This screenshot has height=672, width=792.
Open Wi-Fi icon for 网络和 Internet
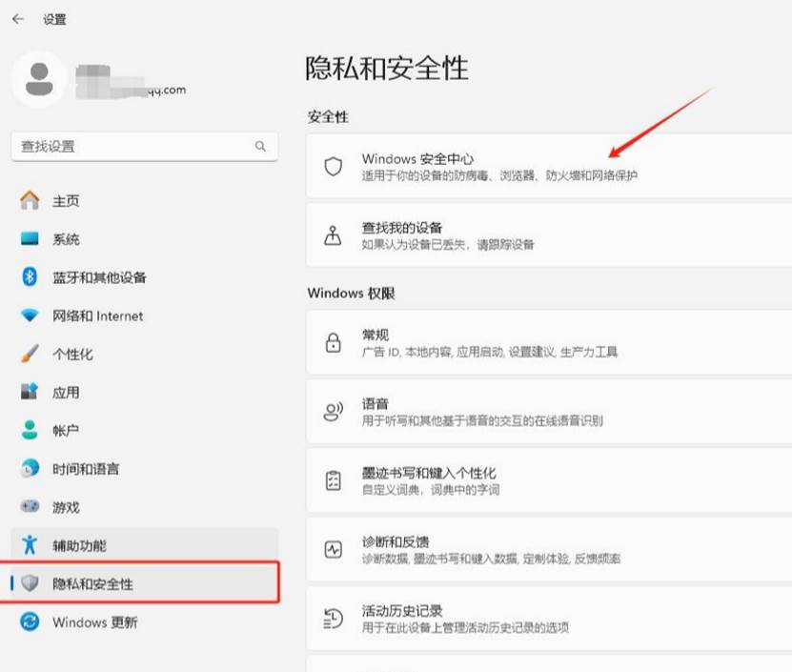[30, 316]
